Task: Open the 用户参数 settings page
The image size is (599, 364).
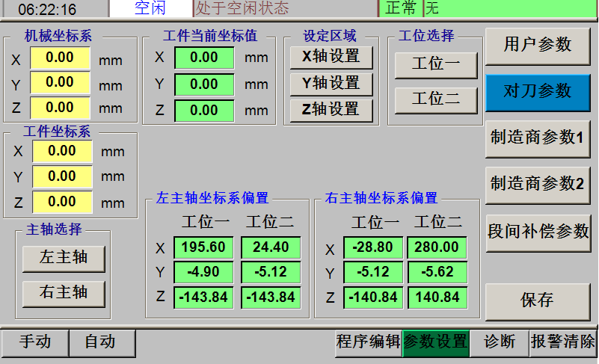Action: pyautogui.click(x=537, y=45)
